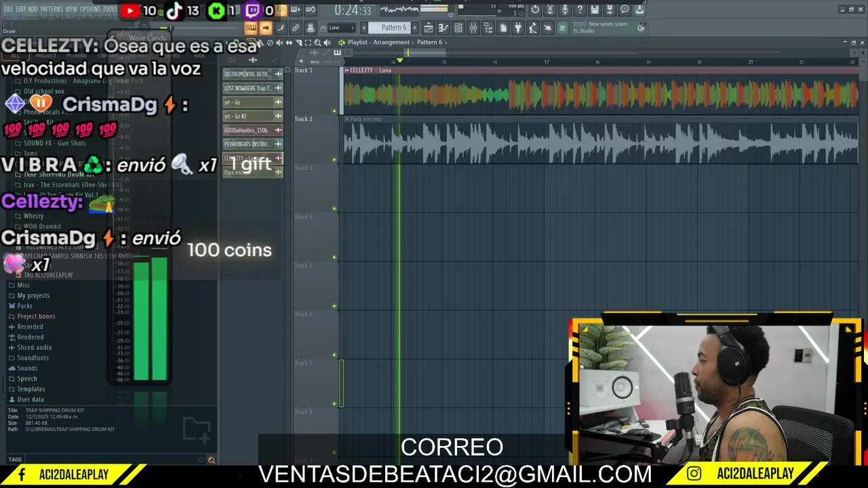868x488 pixels.
Task: Open the plugin picker plug icon
Action: [518, 28]
